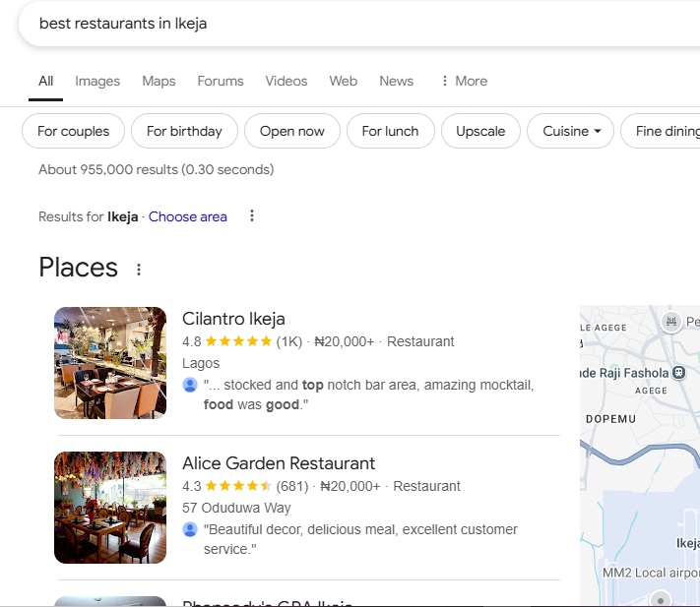Image resolution: width=700 pixels, height=607 pixels.
Task: Open the Cilantro Ikeja listing title
Action: 233,319
